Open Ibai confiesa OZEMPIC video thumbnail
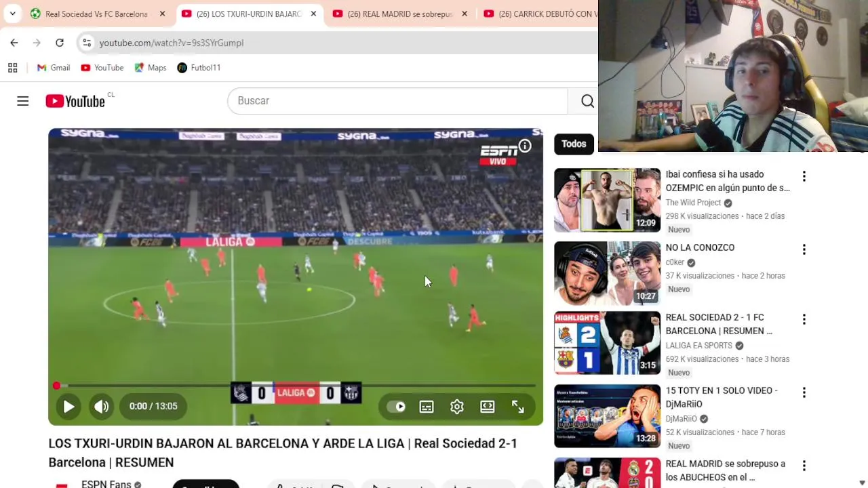Viewport: 868px width, 488px height. tap(607, 201)
